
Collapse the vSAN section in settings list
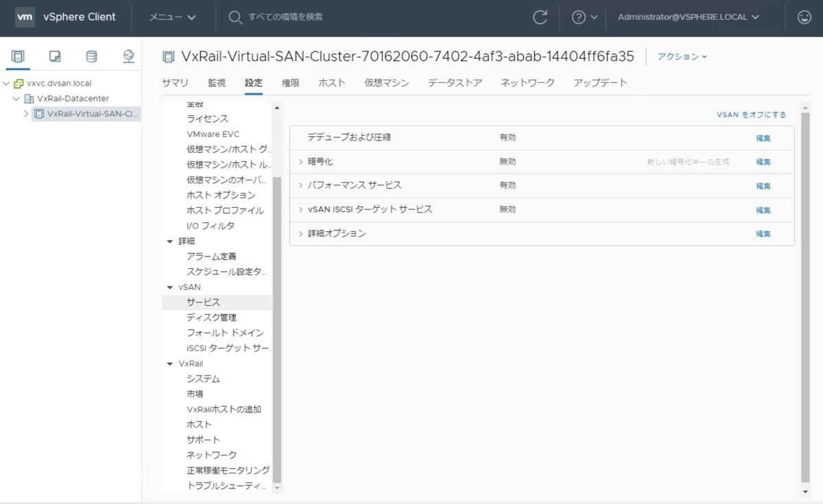170,287
